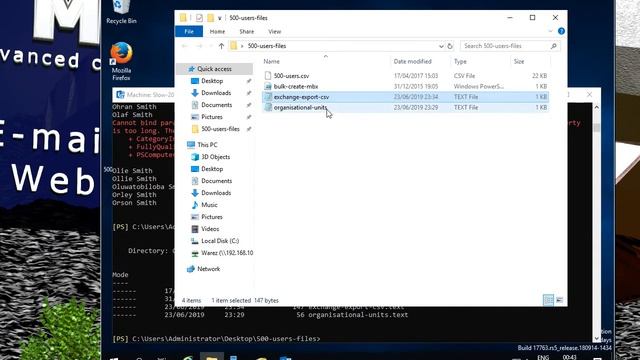Open Local Disk (C:) drive
Image resolution: width=640 pixels, height=360 pixels.
tap(220, 241)
